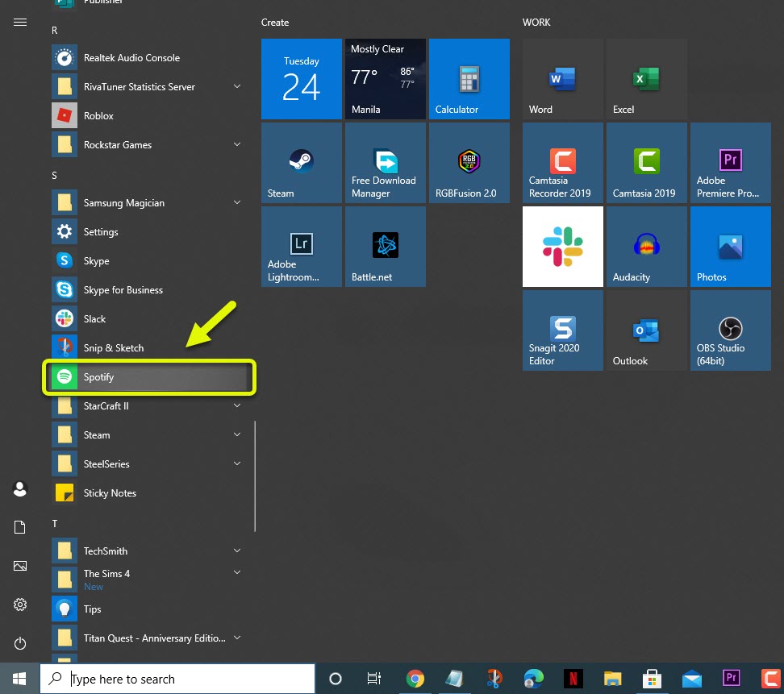Open Battle.net from the Create group

click(x=385, y=246)
